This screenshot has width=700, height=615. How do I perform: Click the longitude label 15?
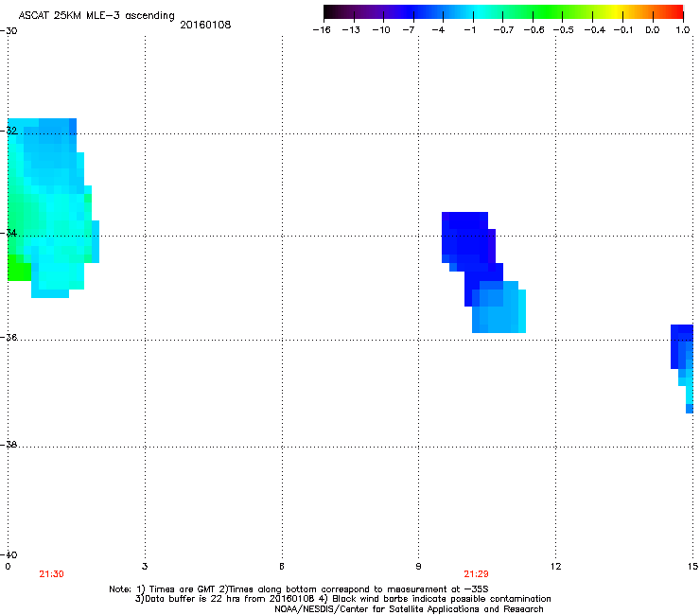(692, 567)
